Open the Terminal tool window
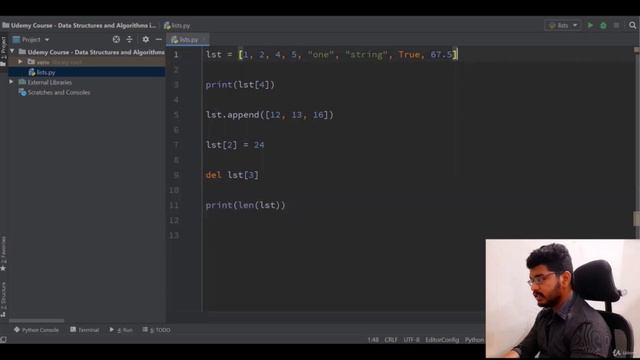Image resolution: width=640 pixels, height=360 pixels. [x=84, y=330]
